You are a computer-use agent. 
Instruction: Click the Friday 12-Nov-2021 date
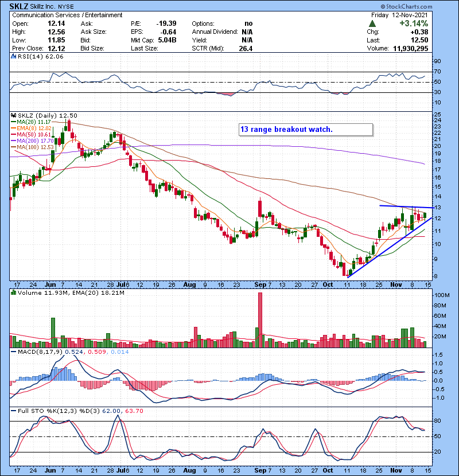[x=399, y=15]
